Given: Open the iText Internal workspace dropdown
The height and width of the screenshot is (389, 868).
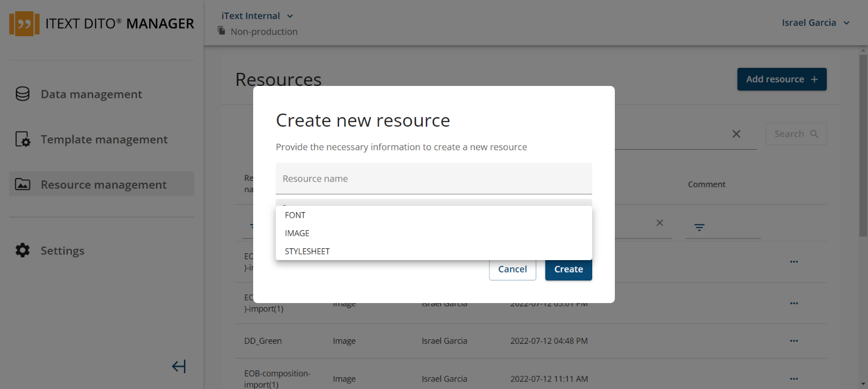Looking at the screenshot, I should (257, 15).
